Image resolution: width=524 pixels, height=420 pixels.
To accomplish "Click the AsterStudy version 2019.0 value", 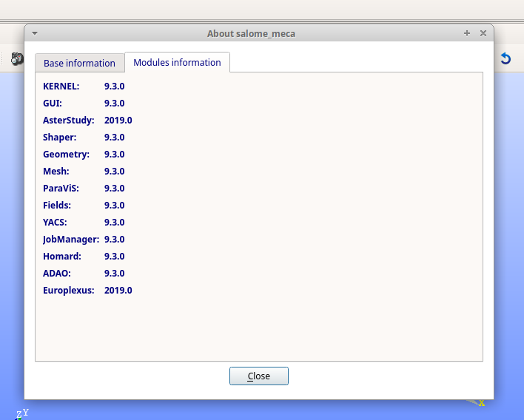I will pyautogui.click(x=118, y=121).
